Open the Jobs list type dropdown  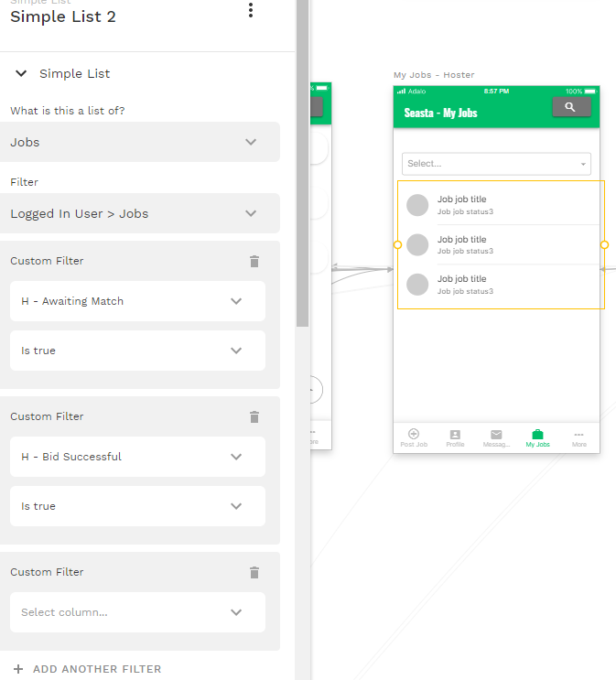pos(140,142)
